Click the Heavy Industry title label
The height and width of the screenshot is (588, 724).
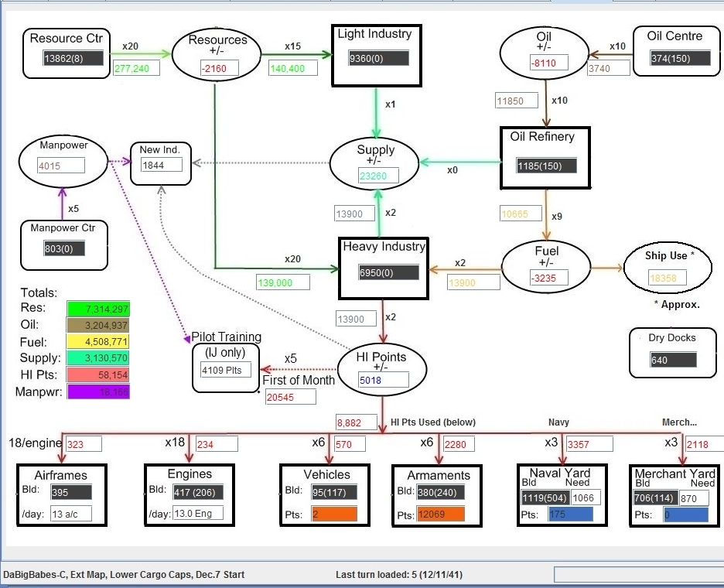coord(384,246)
